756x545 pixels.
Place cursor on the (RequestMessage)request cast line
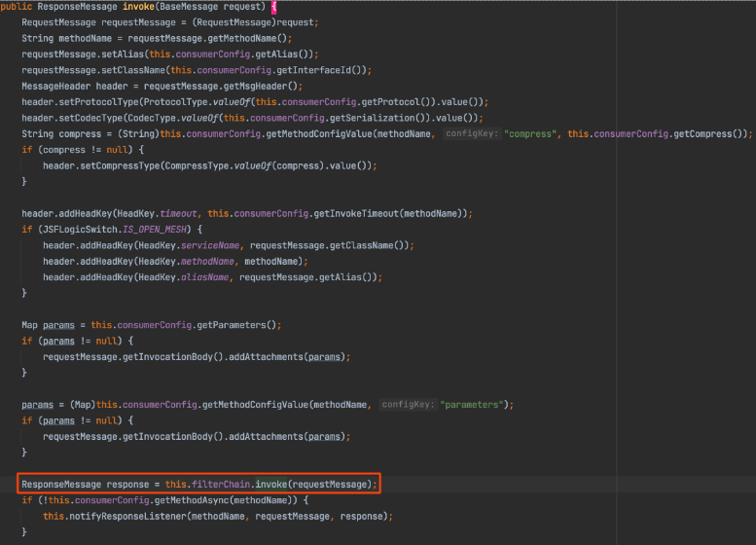click(169, 22)
